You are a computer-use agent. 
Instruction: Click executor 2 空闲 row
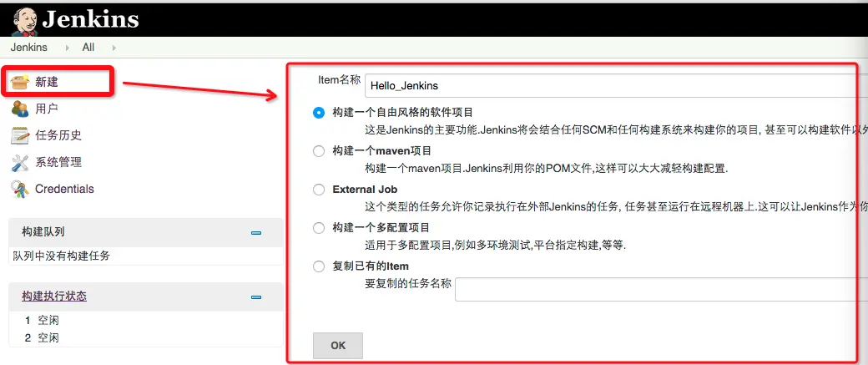[x=145, y=338]
